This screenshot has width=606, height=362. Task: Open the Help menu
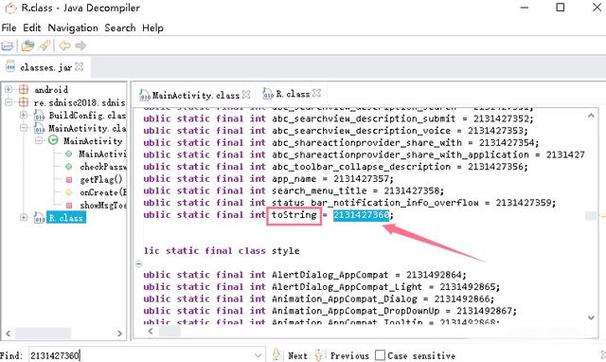click(x=153, y=28)
